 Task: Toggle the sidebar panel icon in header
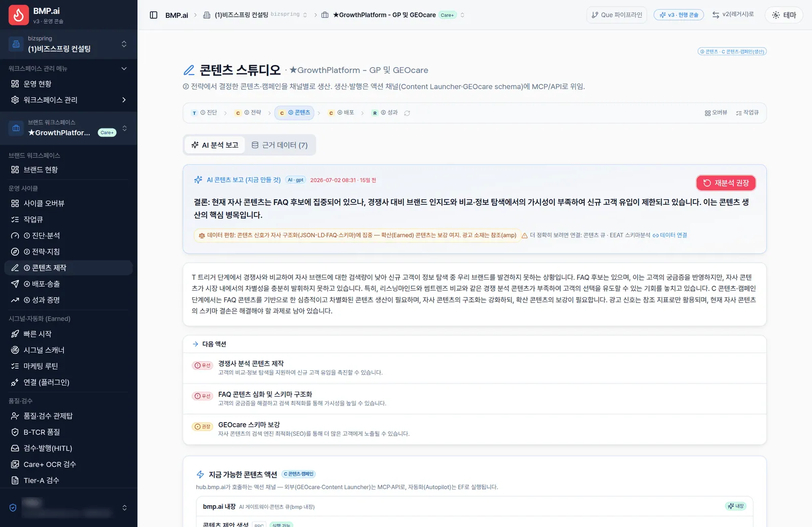pos(154,15)
